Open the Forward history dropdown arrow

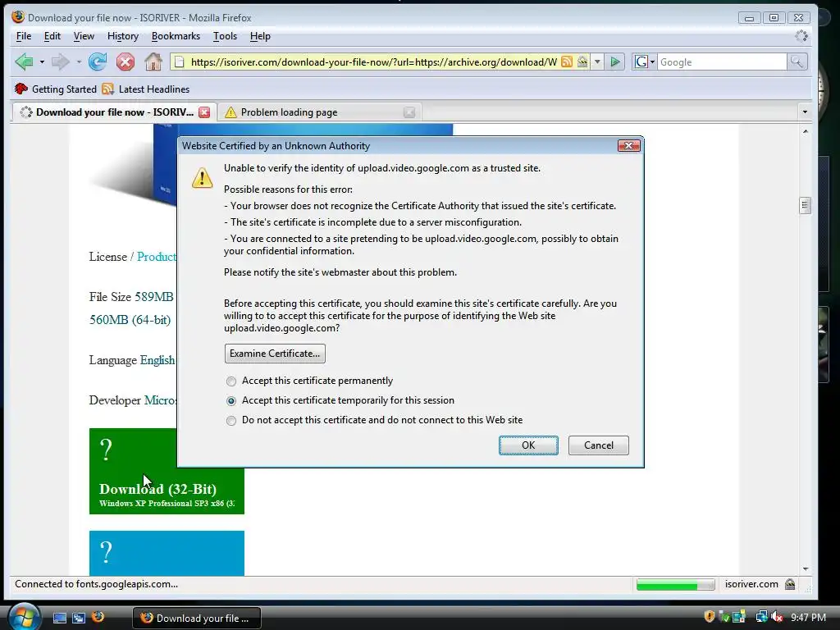click(x=79, y=62)
